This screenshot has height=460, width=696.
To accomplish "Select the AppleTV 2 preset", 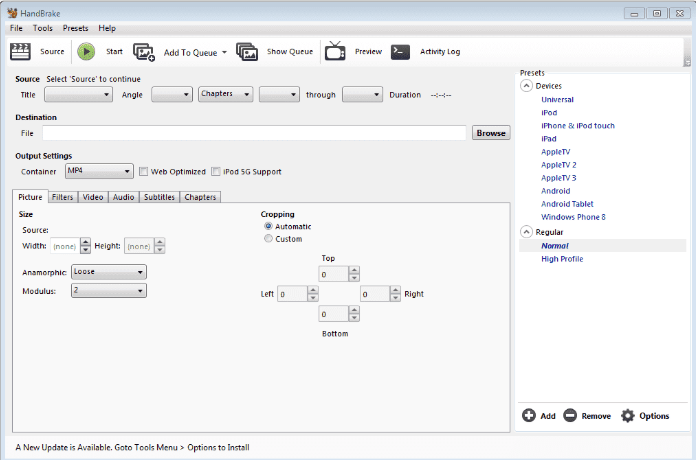I will click(x=558, y=165).
